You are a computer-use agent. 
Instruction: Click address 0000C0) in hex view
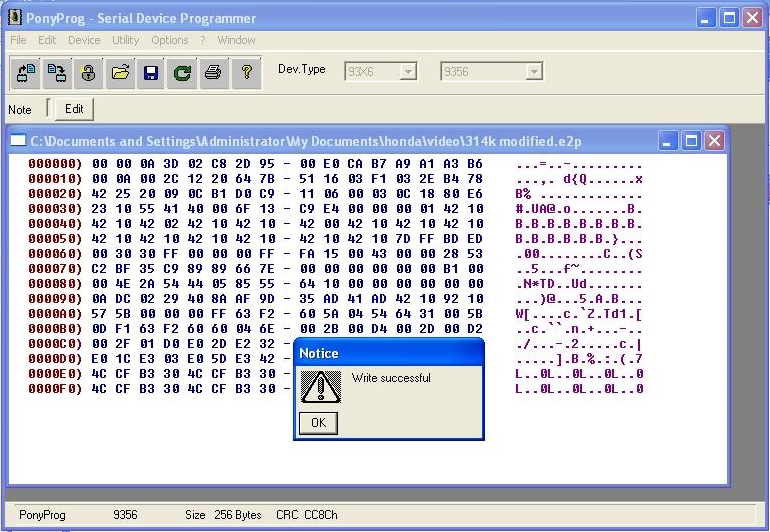pos(55,343)
